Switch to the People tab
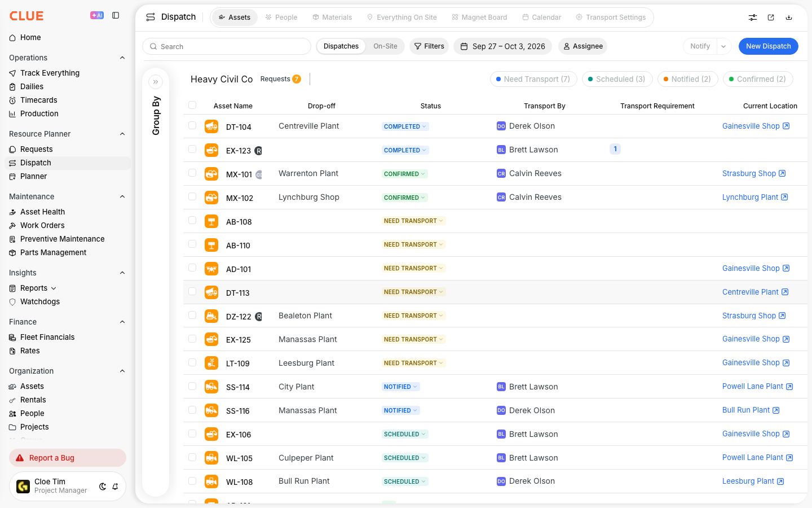Viewport: 812px width, 508px height. click(281, 17)
